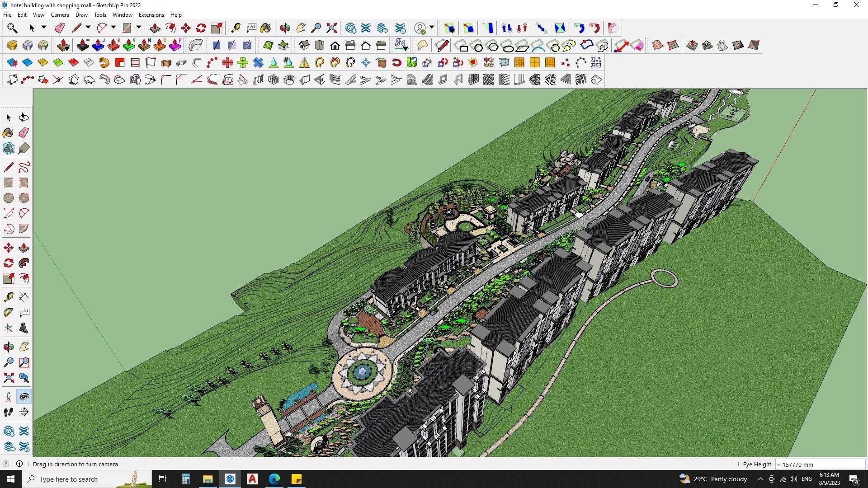Open the File menu
The height and width of the screenshot is (488, 868).
(x=7, y=15)
